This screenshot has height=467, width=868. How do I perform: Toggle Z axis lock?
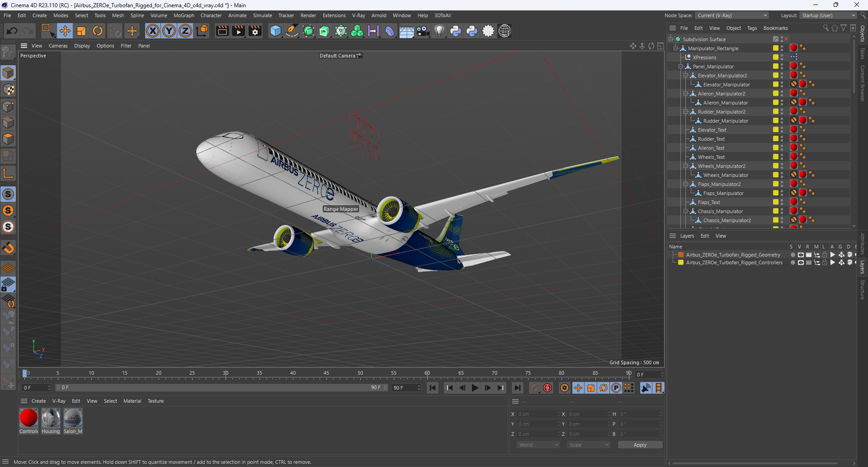[185, 31]
